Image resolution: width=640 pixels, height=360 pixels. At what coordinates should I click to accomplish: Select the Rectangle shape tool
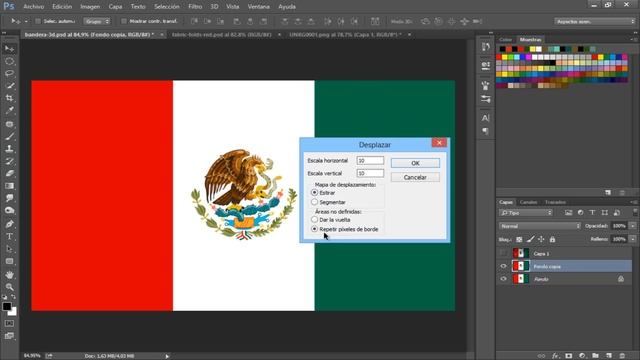click(9, 261)
